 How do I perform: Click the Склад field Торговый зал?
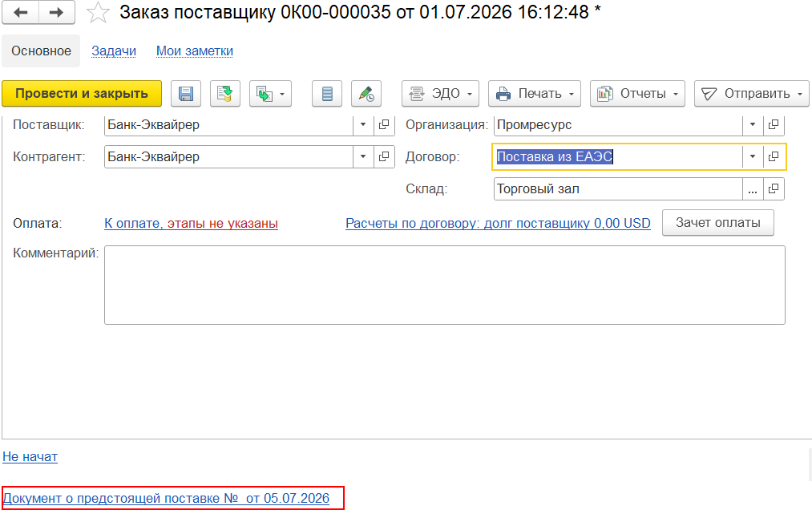pos(618,189)
